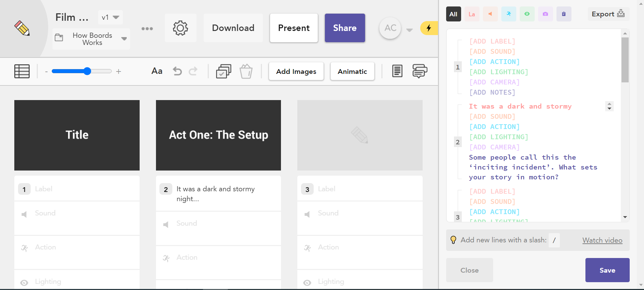Click the yellow lightning bolt badge

pyautogui.click(x=429, y=28)
